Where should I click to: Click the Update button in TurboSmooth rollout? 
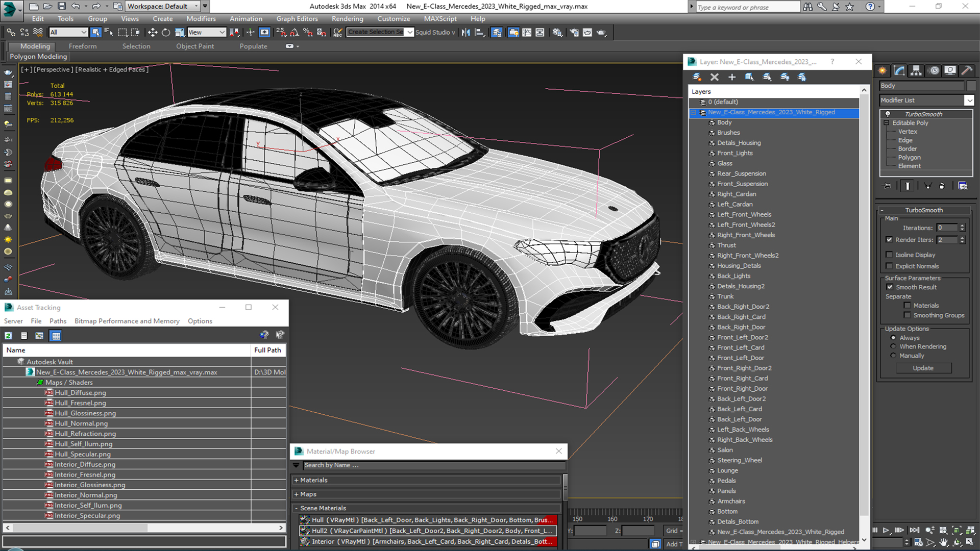coord(923,368)
